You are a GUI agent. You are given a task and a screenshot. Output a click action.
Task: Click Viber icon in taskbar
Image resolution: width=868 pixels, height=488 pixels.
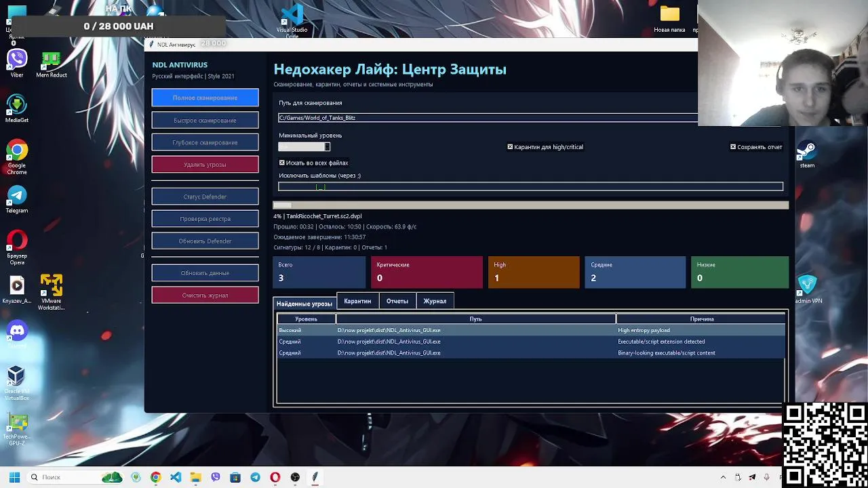[216, 477]
